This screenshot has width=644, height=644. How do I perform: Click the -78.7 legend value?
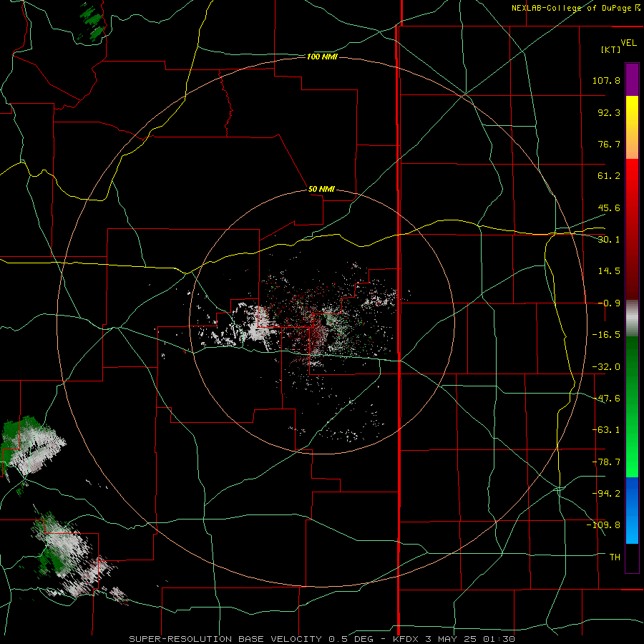click(x=606, y=462)
